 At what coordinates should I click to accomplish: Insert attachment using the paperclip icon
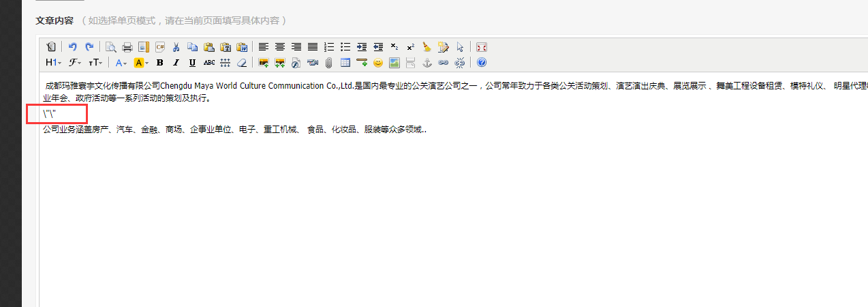(x=328, y=63)
